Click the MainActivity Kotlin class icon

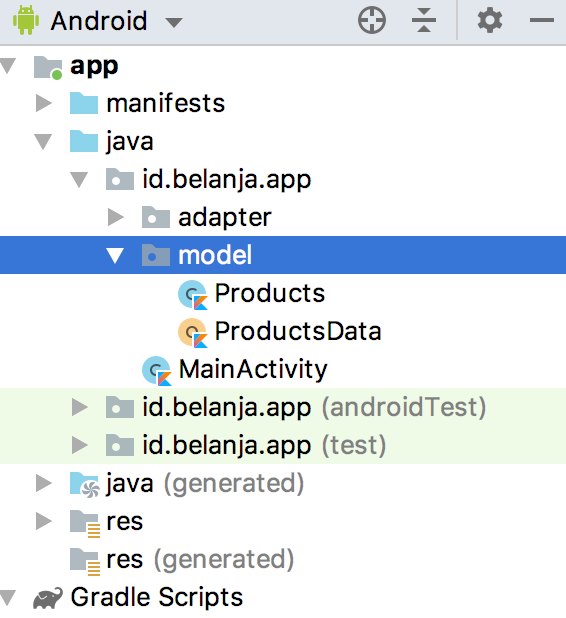pyautogui.click(x=157, y=370)
